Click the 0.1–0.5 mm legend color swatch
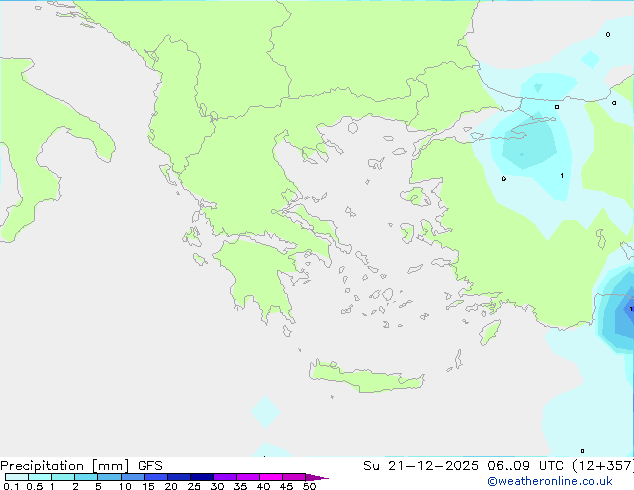 click(x=17, y=477)
